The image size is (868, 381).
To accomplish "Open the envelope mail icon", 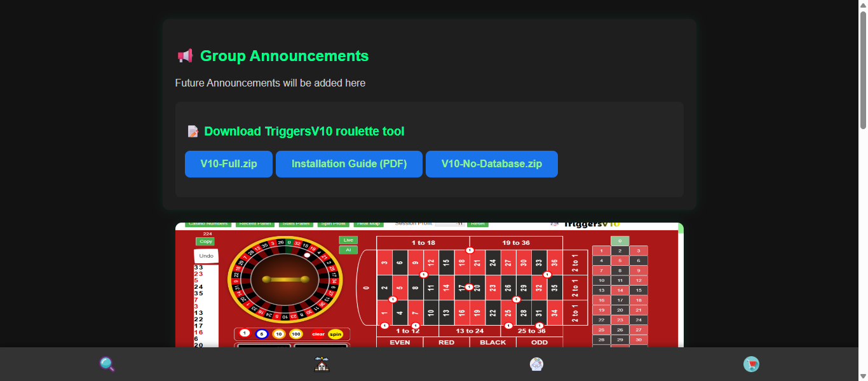I will pyautogui.click(x=536, y=364).
